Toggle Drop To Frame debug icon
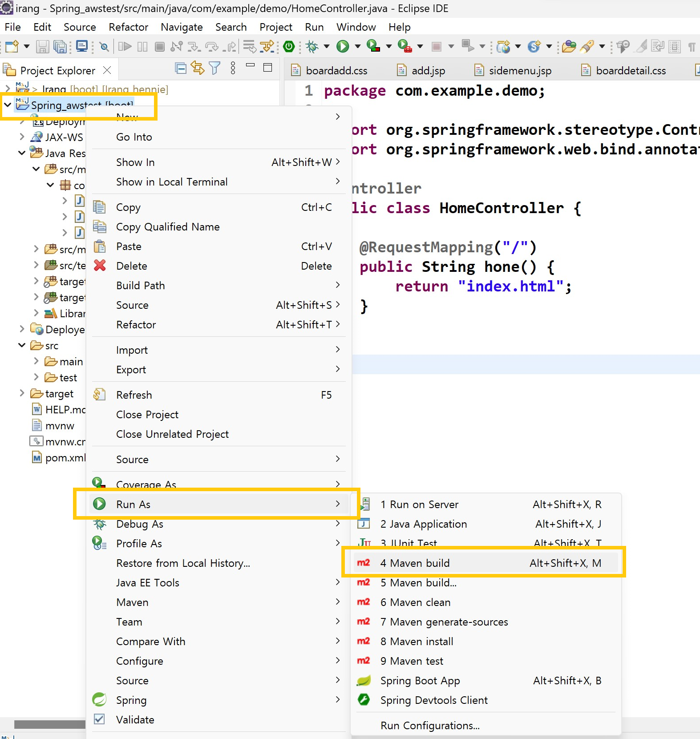This screenshot has width=700, height=739. (x=249, y=46)
